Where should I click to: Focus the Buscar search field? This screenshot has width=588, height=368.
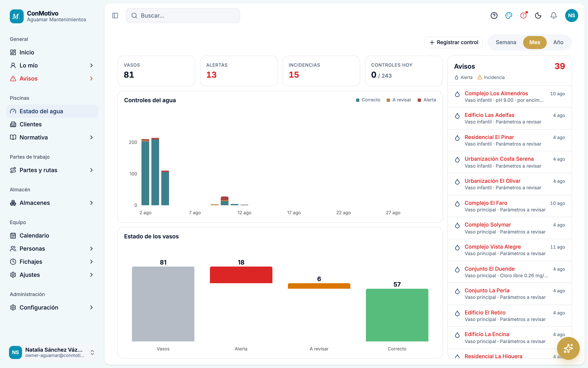[x=183, y=16]
